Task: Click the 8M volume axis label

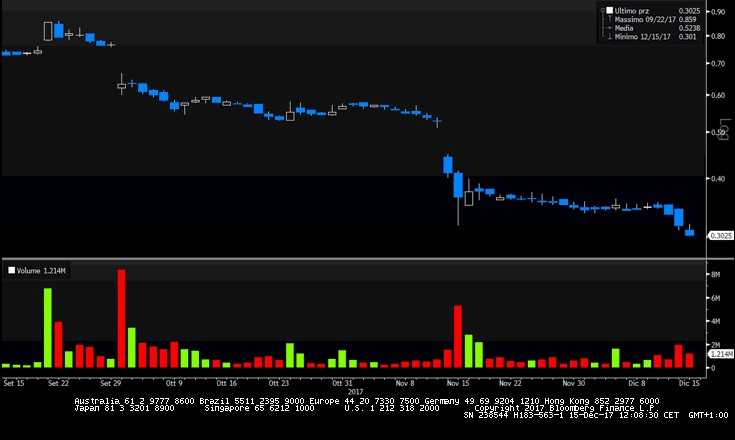Action: click(715, 275)
